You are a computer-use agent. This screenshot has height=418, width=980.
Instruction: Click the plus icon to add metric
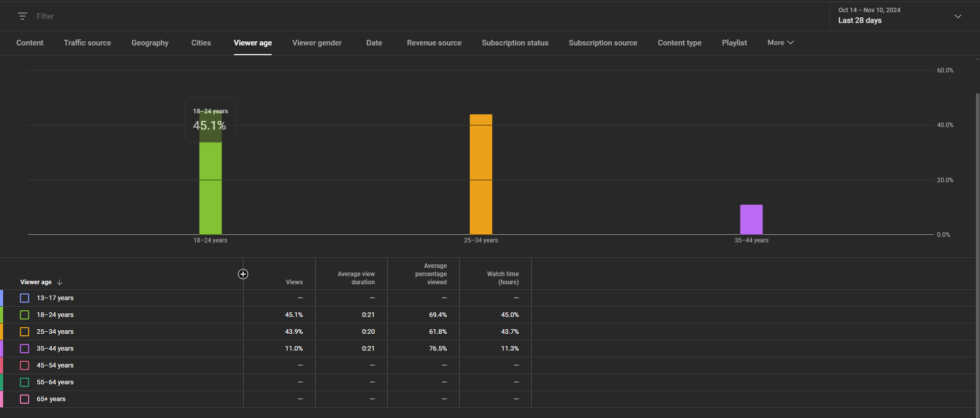pyautogui.click(x=243, y=274)
